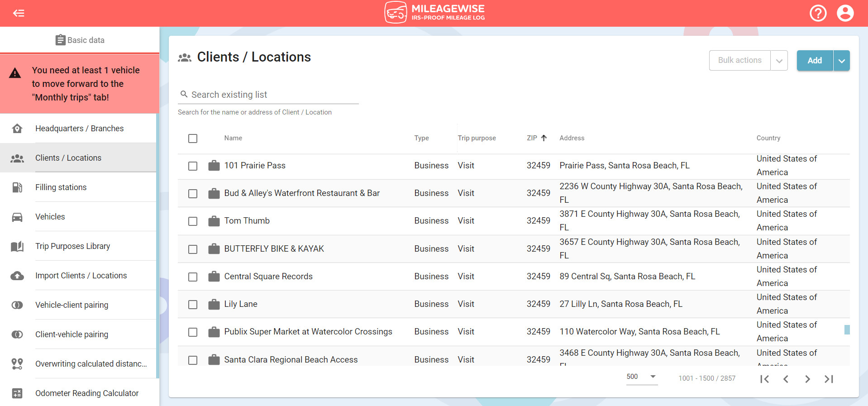Click the page range text 1001 - 1500 / 2857

tap(707, 378)
